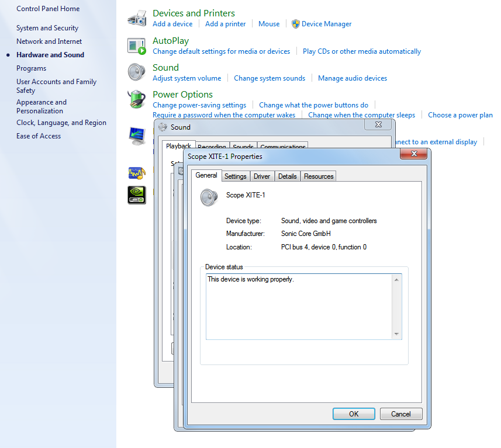
Task: Open the AutoPlay heading link
Action: (x=171, y=41)
